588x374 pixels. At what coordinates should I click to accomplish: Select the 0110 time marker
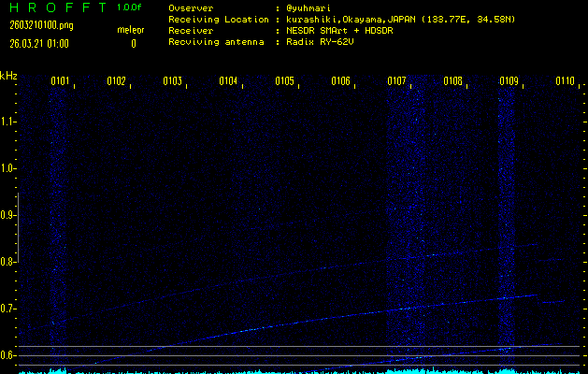(565, 81)
